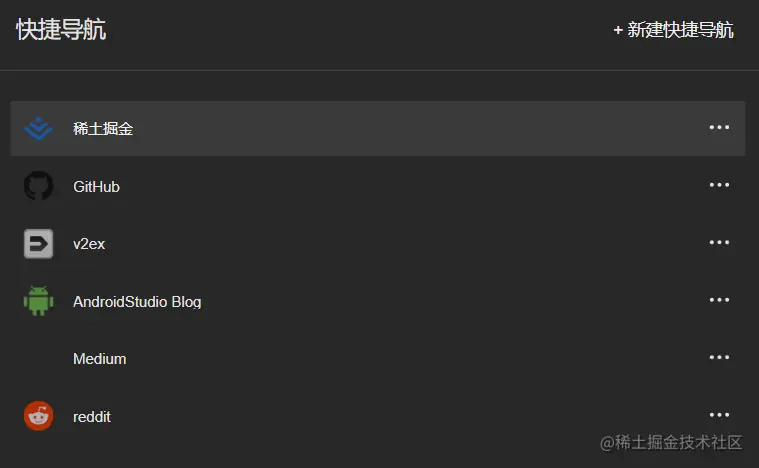Go to the v2ex shortcut

[90, 244]
